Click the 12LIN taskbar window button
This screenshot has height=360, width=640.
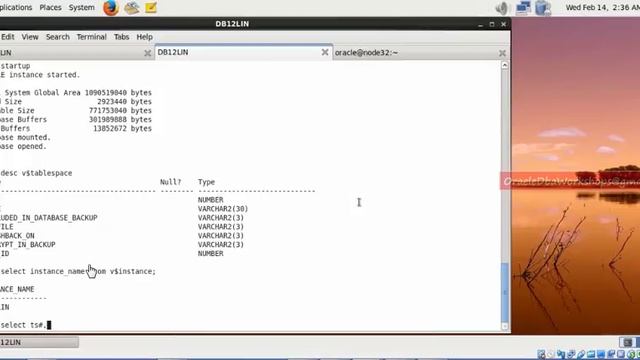pos(39,342)
